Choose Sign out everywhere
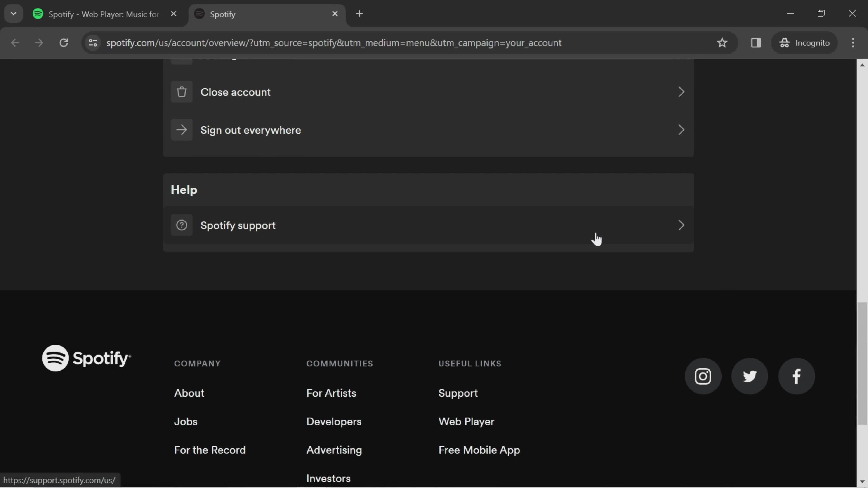 (x=428, y=130)
